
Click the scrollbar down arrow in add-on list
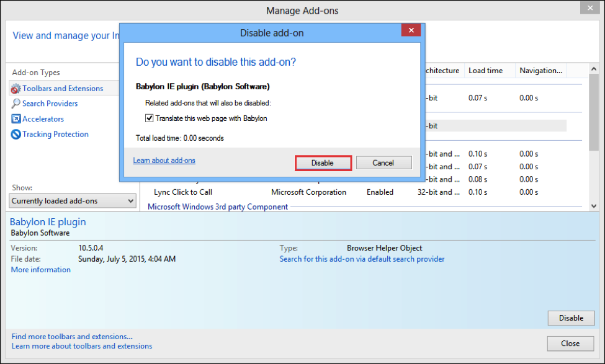(x=594, y=206)
